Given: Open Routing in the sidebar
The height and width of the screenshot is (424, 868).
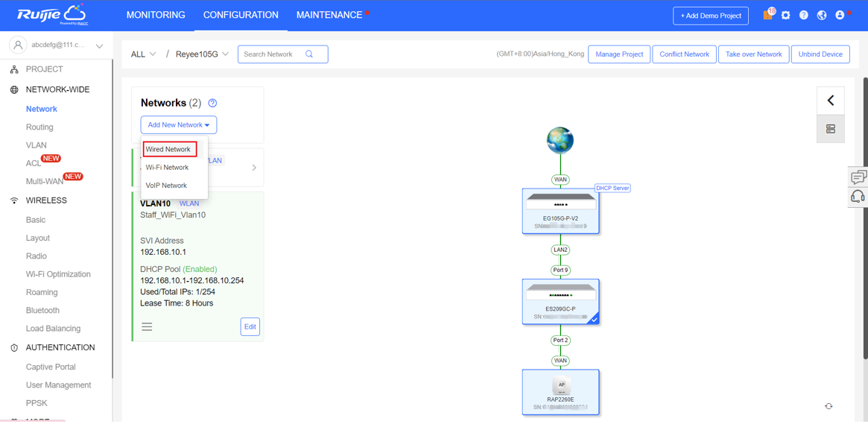Looking at the screenshot, I should 39,127.
